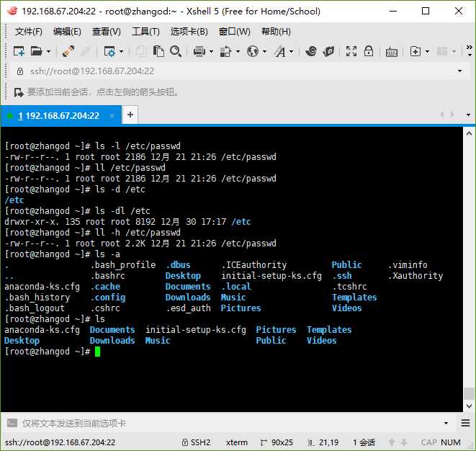Image resolution: width=476 pixels, height=451 pixels.
Task: Click the Downloads entry in last ls output
Action: [x=112, y=341]
